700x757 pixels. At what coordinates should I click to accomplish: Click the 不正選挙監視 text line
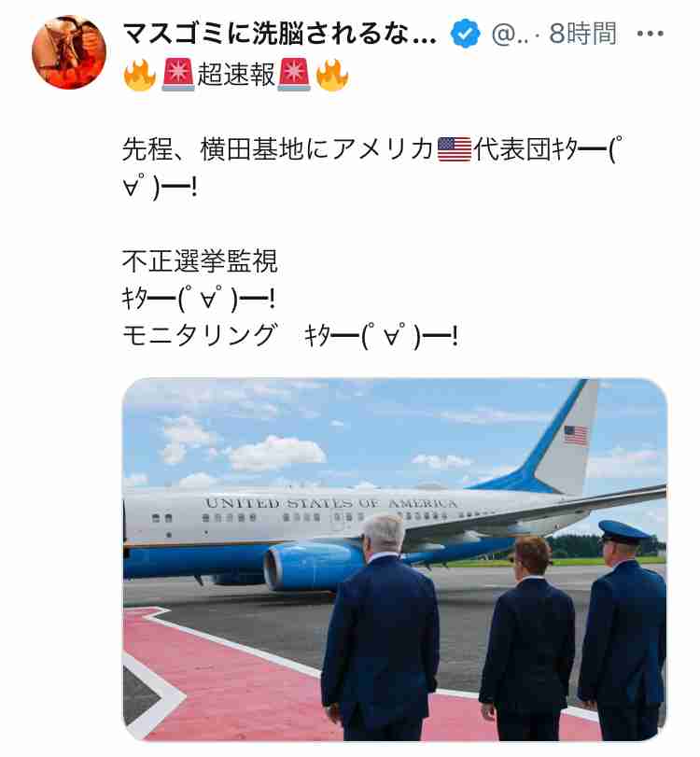pos(200,260)
